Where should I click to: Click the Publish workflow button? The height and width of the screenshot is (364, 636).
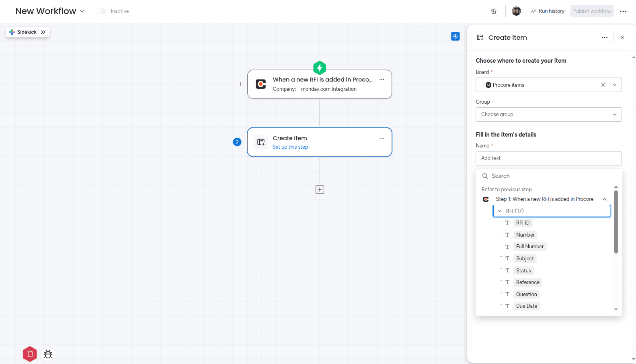pos(592,11)
